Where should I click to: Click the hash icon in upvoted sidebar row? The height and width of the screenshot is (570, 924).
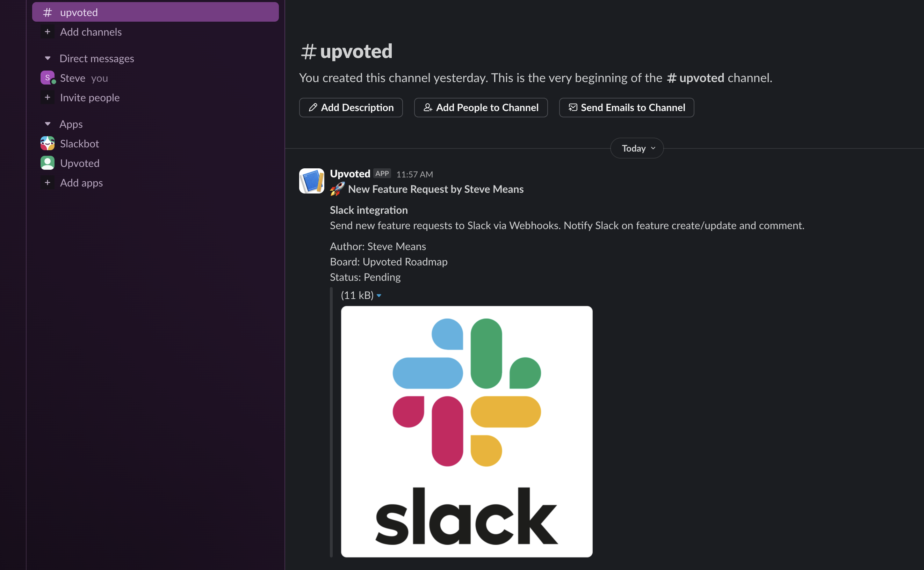click(48, 13)
